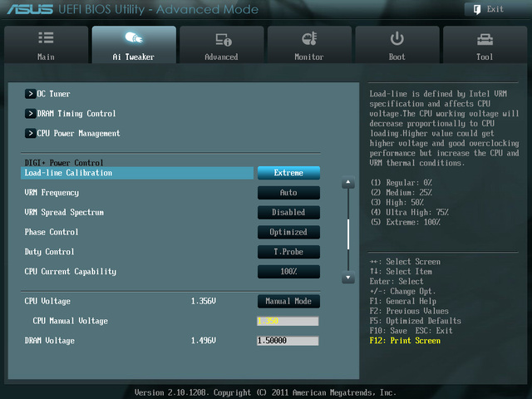The height and width of the screenshot is (399, 532).
Task: Expand DRAM Timing Control arrow
Action: [30, 113]
